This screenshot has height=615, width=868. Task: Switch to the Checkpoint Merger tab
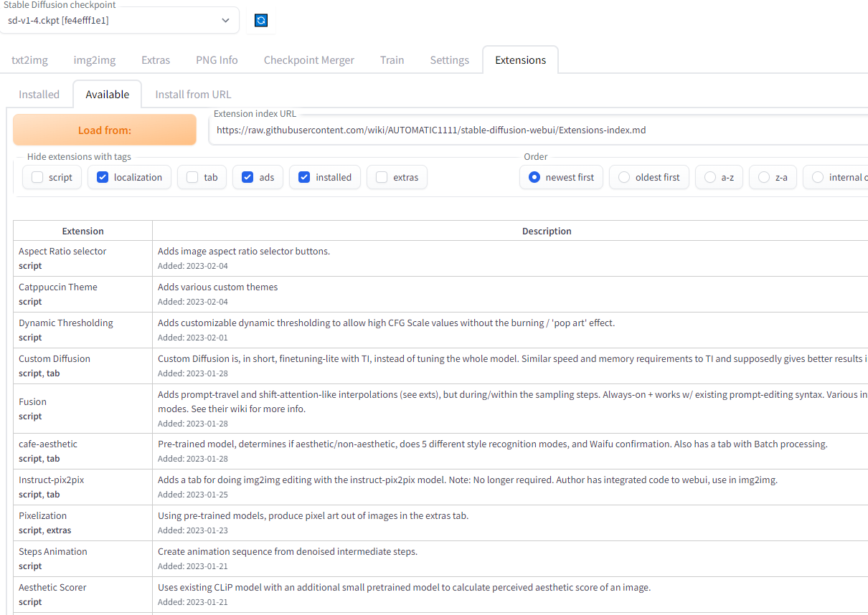(x=308, y=60)
